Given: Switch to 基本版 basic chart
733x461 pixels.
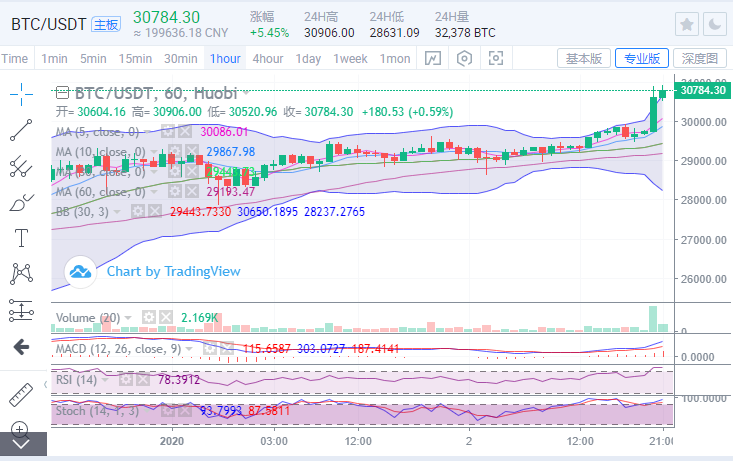Looking at the screenshot, I should pyautogui.click(x=584, y=58).
